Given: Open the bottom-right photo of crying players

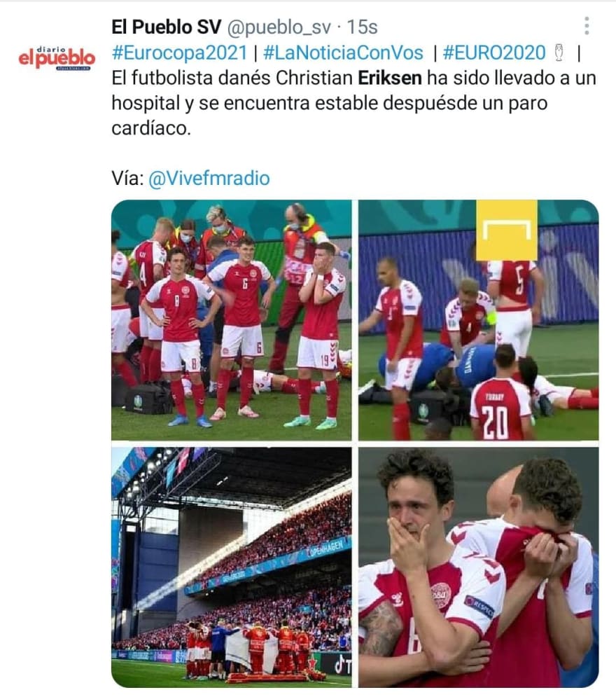Looking at the screenshot, I should point(479,567).
